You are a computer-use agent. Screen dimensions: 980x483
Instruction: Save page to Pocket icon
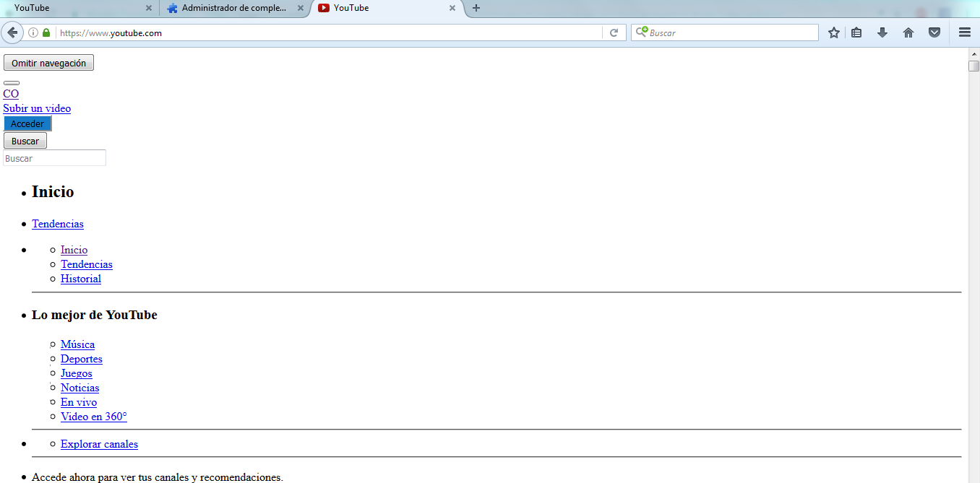(x=934, y=32)
